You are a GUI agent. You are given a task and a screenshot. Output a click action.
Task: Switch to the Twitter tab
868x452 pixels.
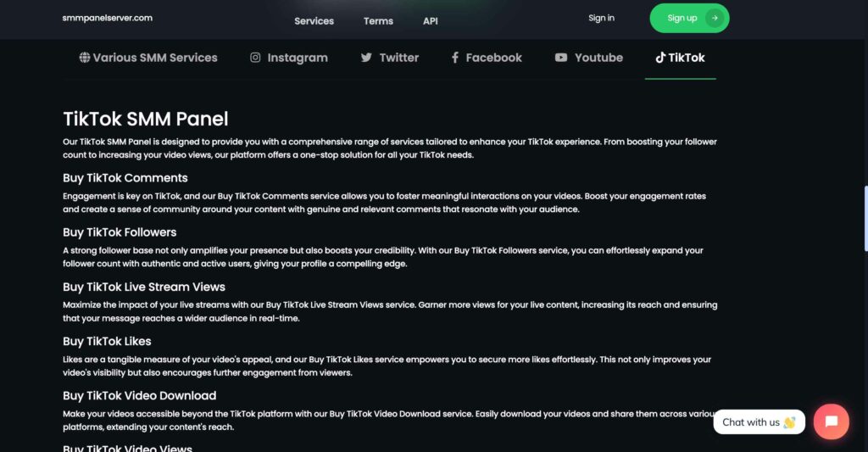(398, 58)
